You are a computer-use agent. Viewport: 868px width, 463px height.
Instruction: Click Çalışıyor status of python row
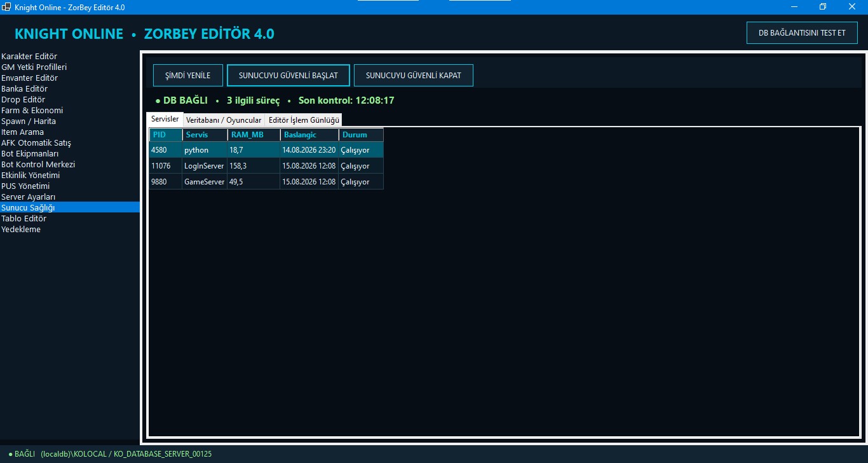[x=361, y=150]
